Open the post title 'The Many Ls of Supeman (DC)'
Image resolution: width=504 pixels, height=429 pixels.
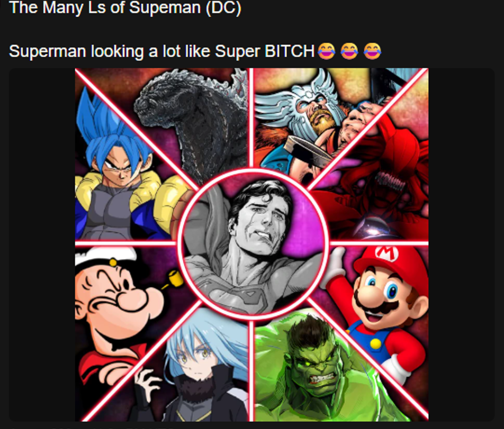click(125, 8)
